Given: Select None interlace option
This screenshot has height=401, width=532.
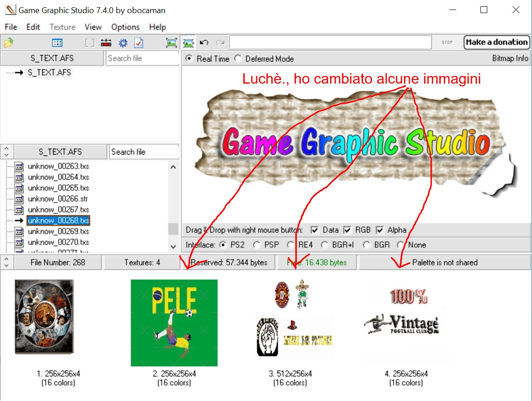Looking at the screenshot, I should click(x=401, y=245).
